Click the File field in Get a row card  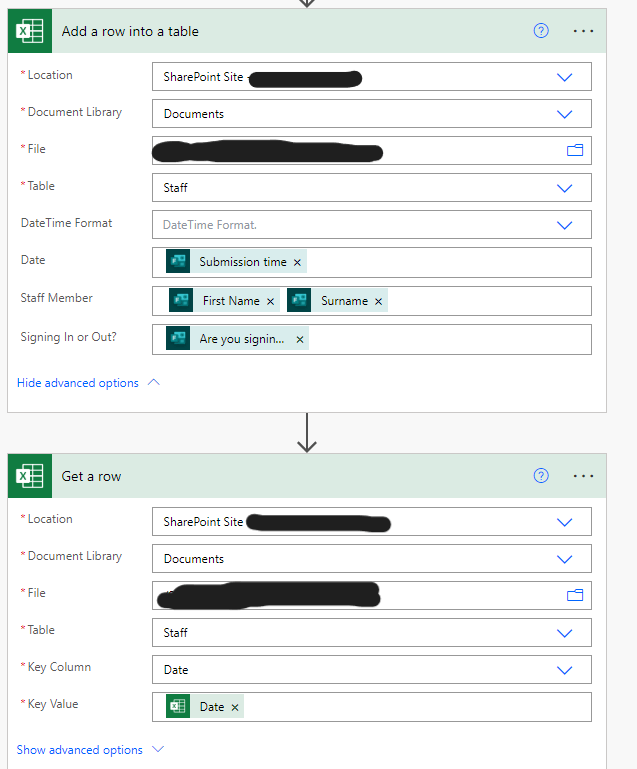(x=372, y=595)
